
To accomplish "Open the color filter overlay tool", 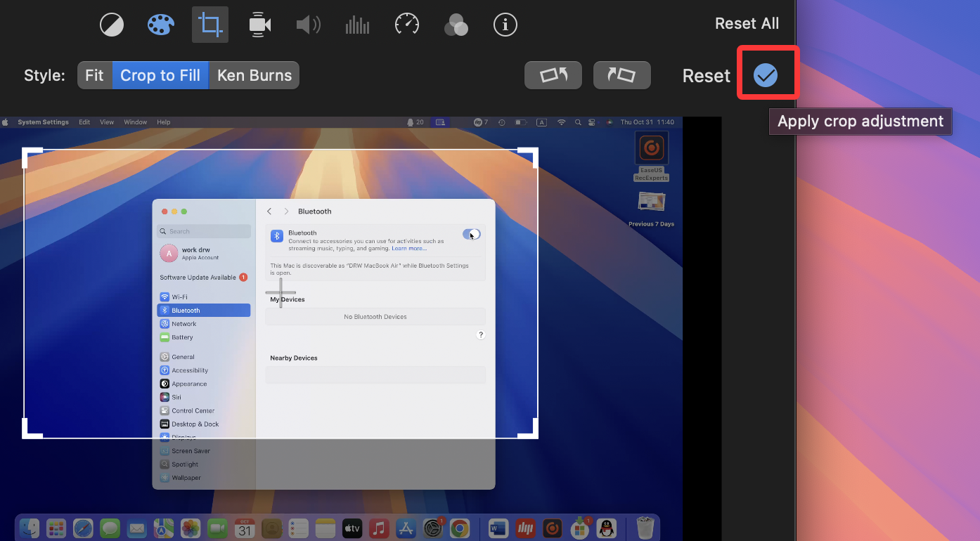I will coord(456,24).
